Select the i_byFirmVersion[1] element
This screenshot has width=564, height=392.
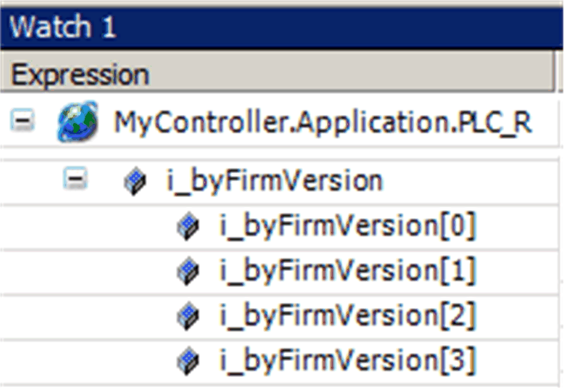pos(348,271)
